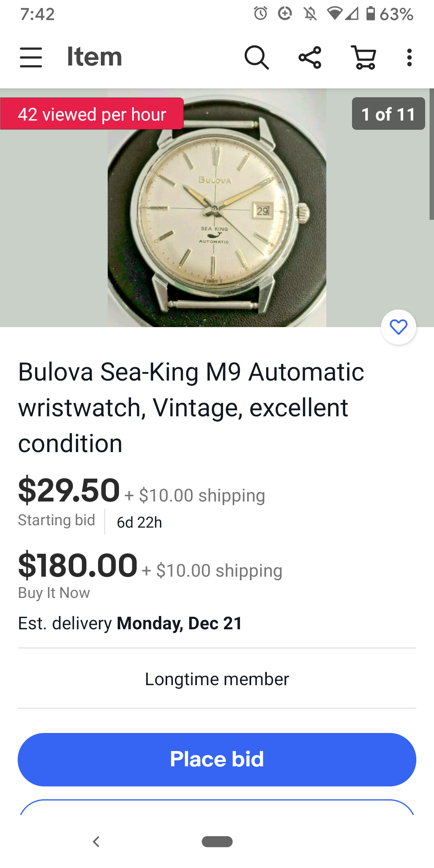
Task: Tap the Longtime member seller row
Action: [x=217, y=679]
